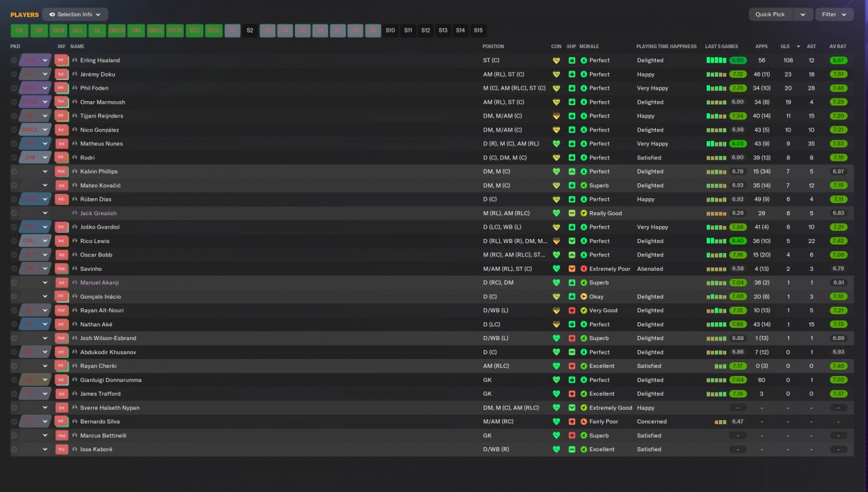Image resolution: width=868 pixels, height=492 pixels.
Task: Select the STCL position slot tab
Action: pos(214,31)
